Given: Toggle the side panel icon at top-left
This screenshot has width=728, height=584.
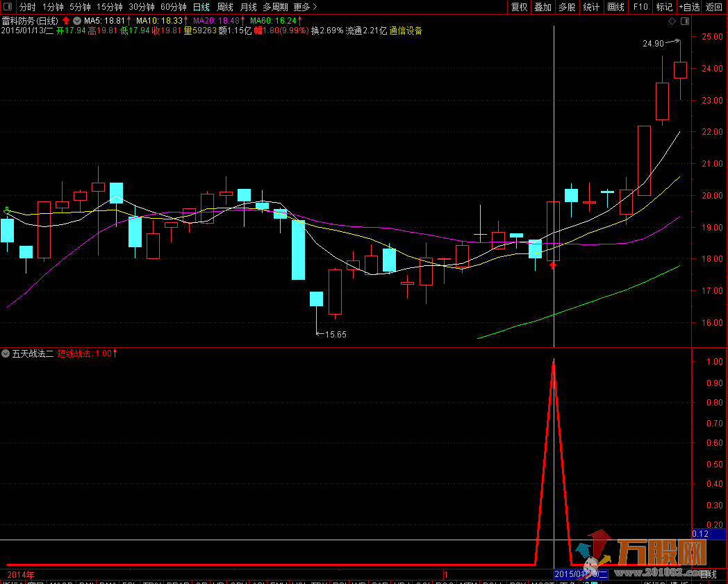Looking at the screenshot, I should click(8, 6).
